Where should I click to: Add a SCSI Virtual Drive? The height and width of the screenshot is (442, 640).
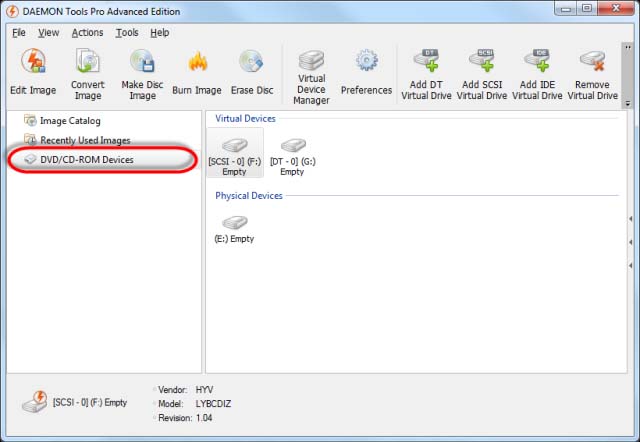click(x=482, y=74)
